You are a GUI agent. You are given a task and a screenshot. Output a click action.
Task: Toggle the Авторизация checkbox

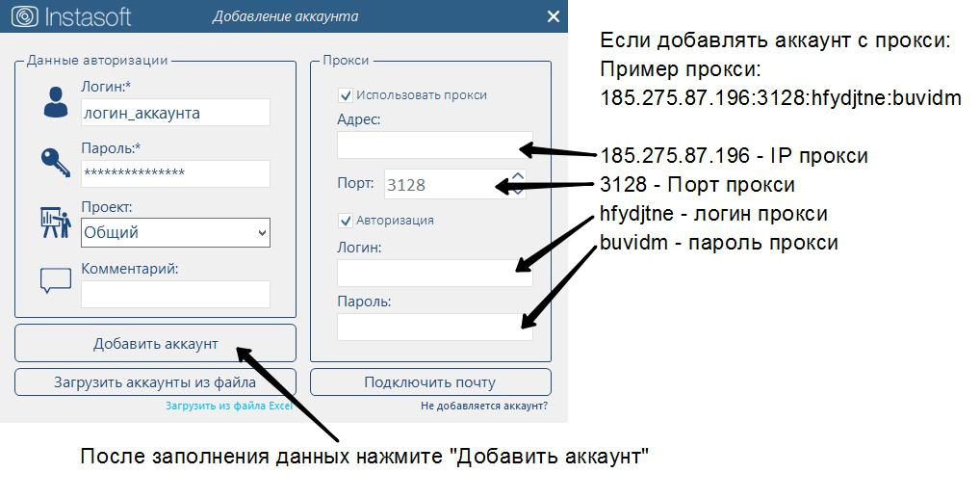(345, 221)
